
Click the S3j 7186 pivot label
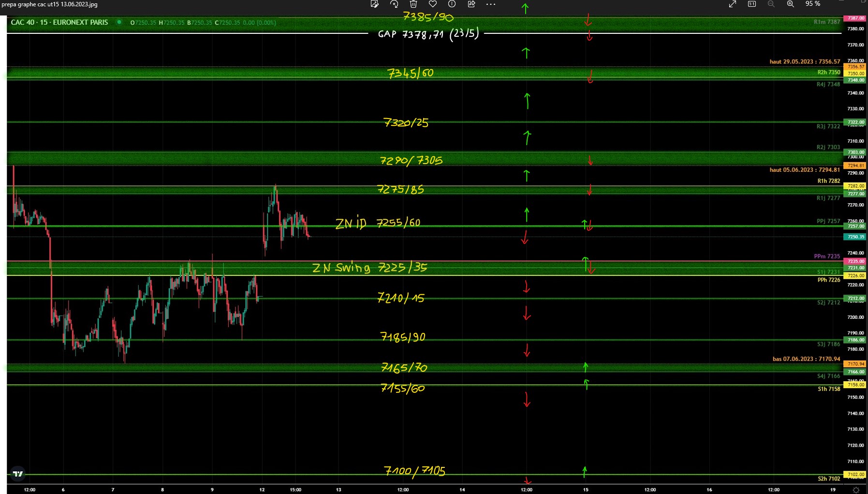click(x=828, y=344)
